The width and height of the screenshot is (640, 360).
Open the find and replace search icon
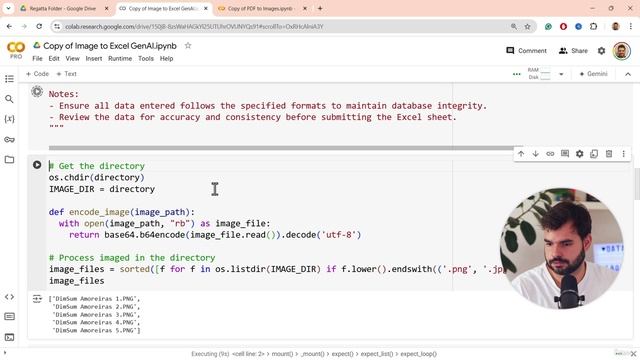9,99
